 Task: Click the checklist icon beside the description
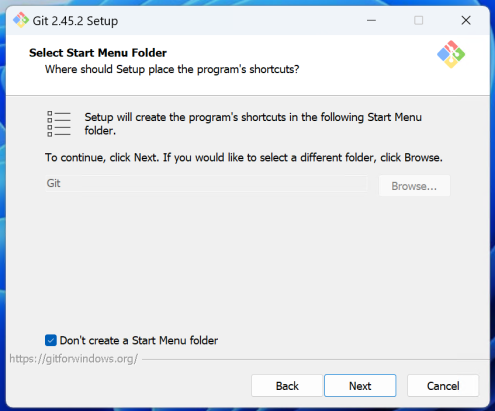[x=59, y=124]
